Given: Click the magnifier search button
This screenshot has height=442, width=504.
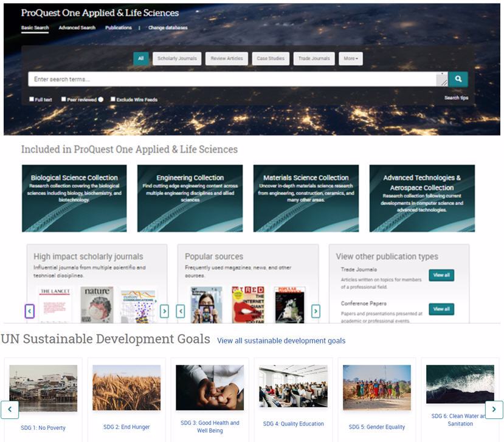Looking at the screenshot, I should pyautogui.click(x=458, y=79).
